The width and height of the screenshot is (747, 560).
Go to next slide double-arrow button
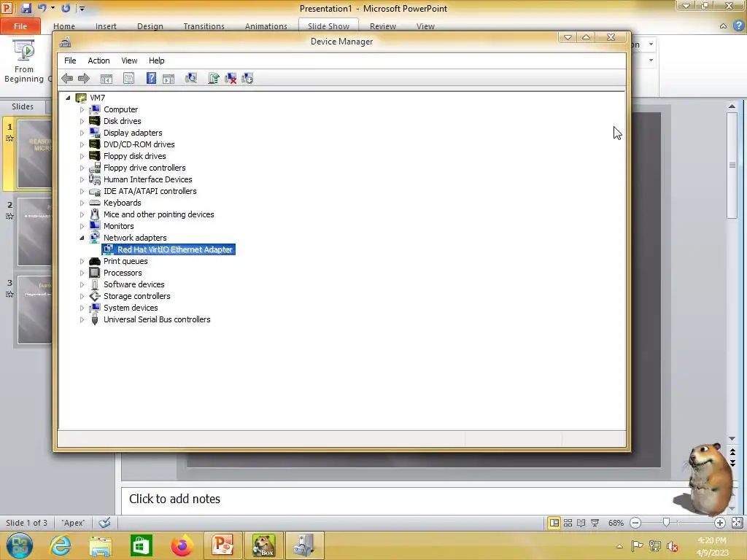point(732,463)
